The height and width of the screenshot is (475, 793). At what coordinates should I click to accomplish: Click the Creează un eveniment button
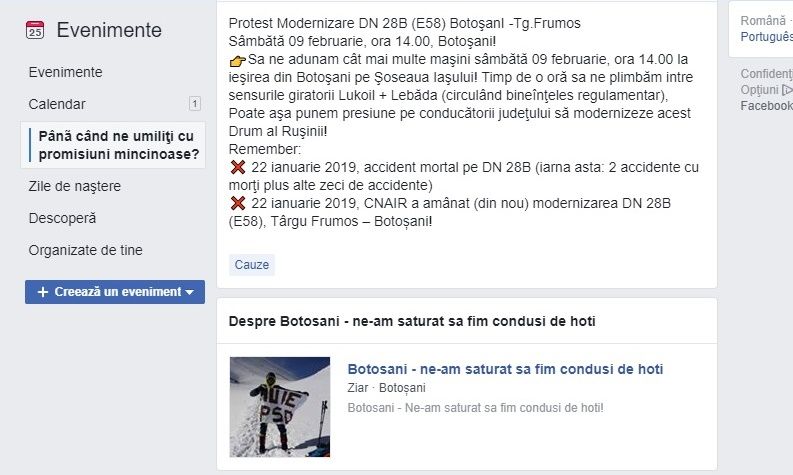click(x=115, y=292)
